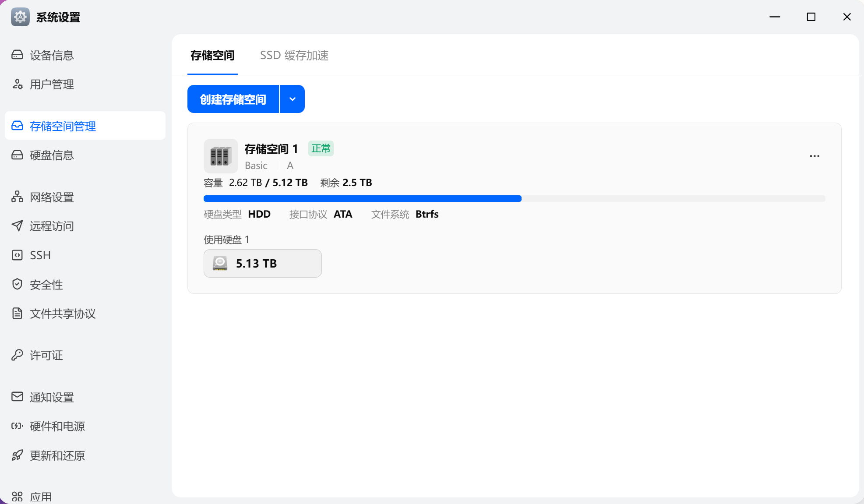Click the hard disk info icon
The width and height of the screenshot is (864, 504).
17,155
